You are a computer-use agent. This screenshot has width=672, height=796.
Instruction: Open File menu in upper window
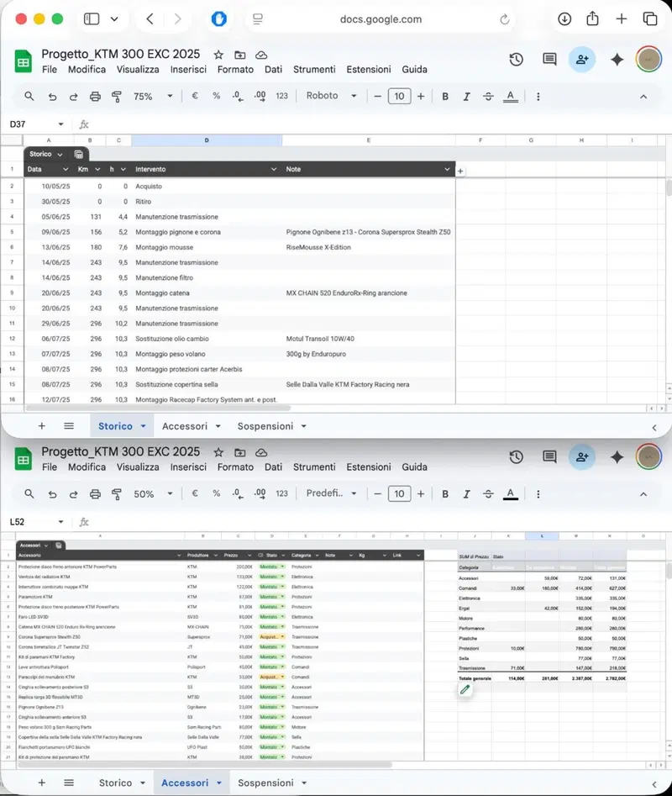(50, 70)
